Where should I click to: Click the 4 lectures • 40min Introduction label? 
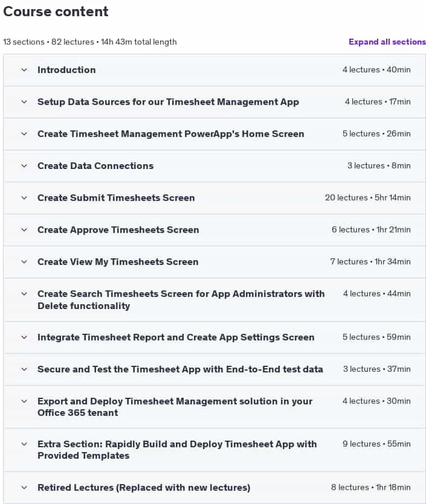point(376,70)
